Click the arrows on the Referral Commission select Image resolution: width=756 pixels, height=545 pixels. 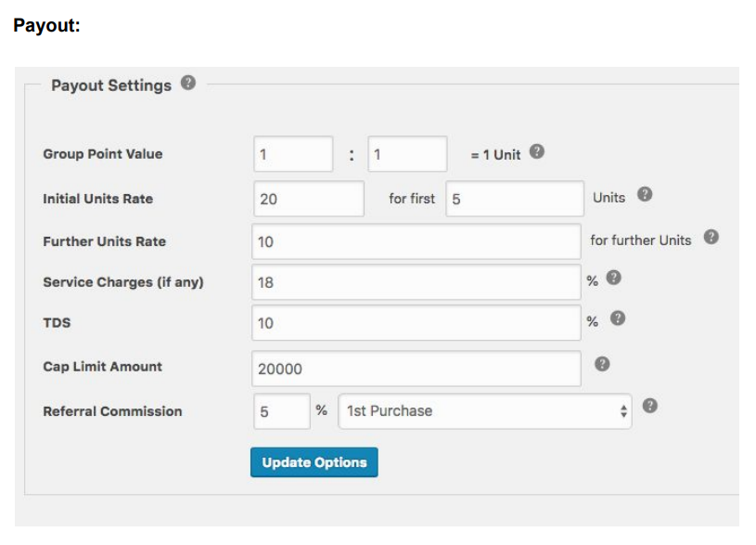point(623,411)
